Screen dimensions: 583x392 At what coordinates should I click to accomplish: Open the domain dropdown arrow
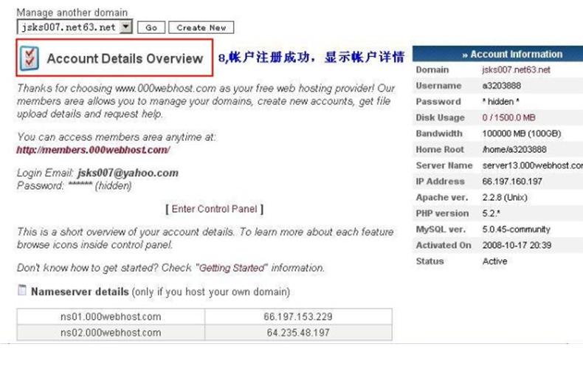pos(125,27)
